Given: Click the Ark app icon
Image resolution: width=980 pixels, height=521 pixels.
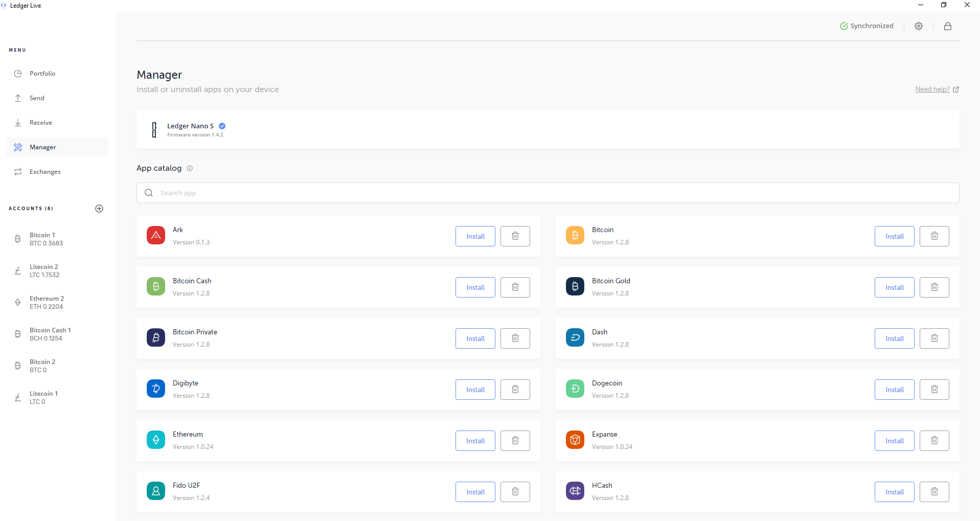Looking at the screenshot, I should click(x=156, y=235).
